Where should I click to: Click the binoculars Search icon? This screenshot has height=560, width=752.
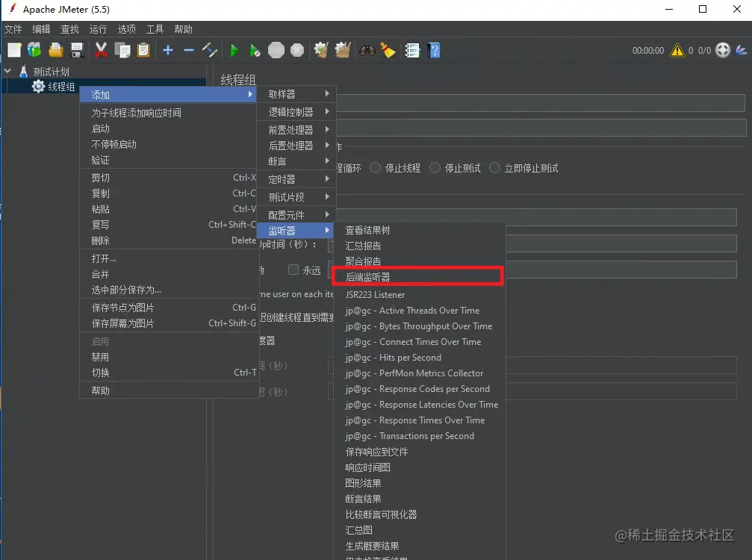pyautogui.click(x=367, y=50)
